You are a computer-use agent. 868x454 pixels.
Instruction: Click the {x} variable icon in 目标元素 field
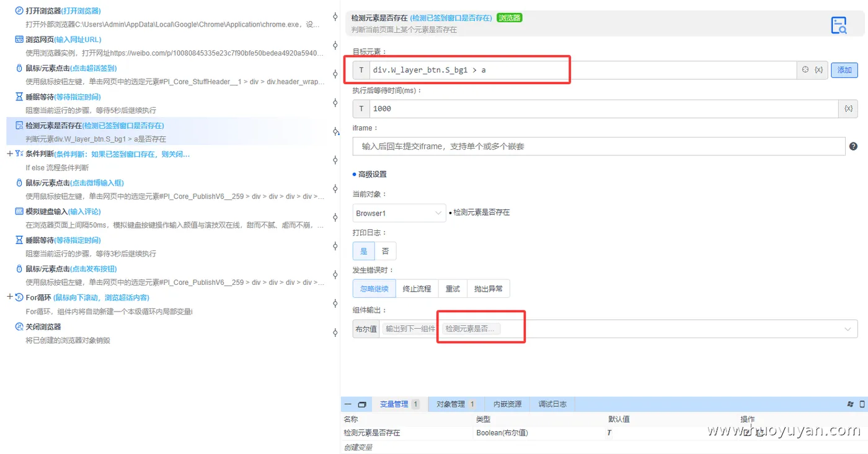818,70
